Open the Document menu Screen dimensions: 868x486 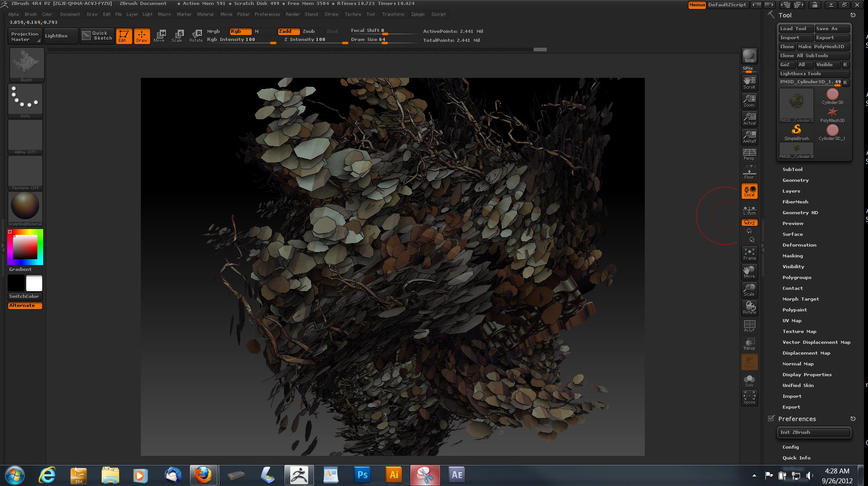pyautogui.click(x=70, y=14)
